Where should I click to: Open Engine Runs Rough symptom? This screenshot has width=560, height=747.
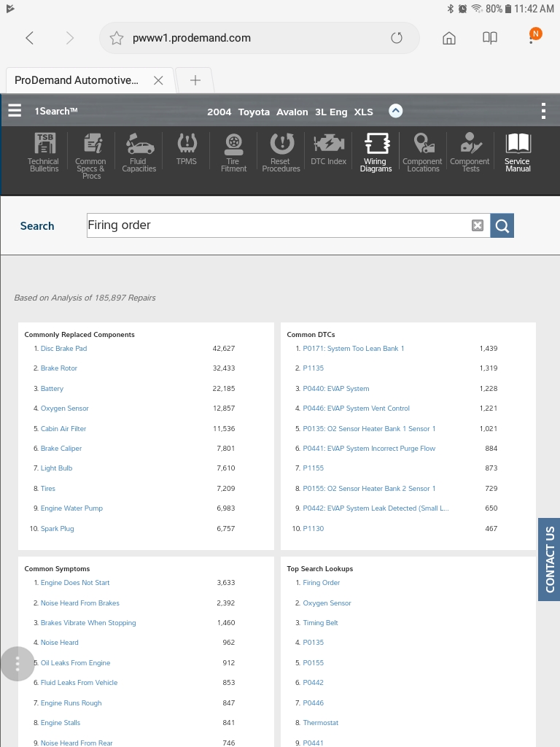(71, 703)
